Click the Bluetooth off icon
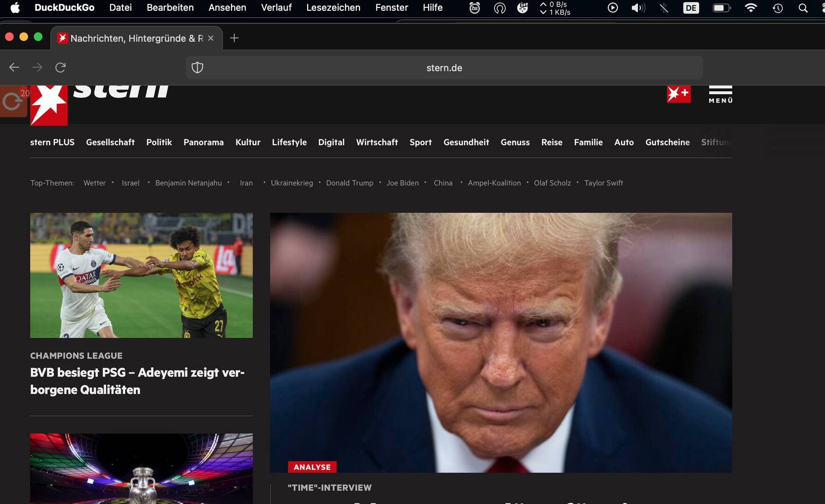This screenshot has width=825, height=504. 664,8
